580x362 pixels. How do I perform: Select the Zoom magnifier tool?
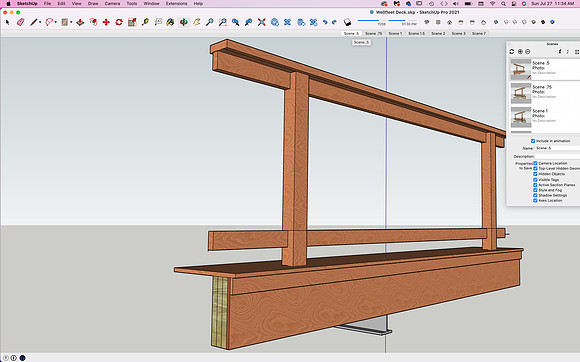coord(210,23)
